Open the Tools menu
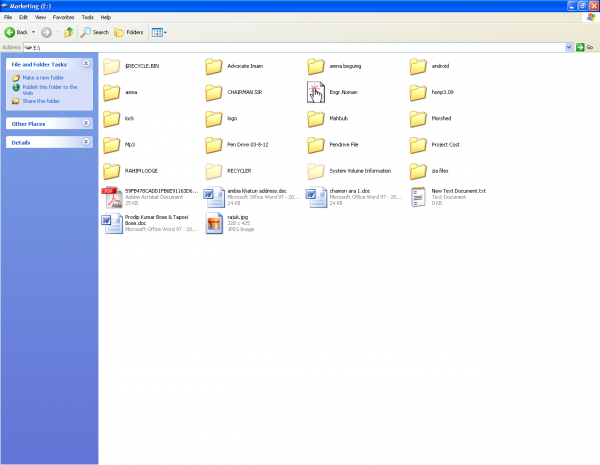The height and width of the screenshot is (465, 600). click(88, 17)
